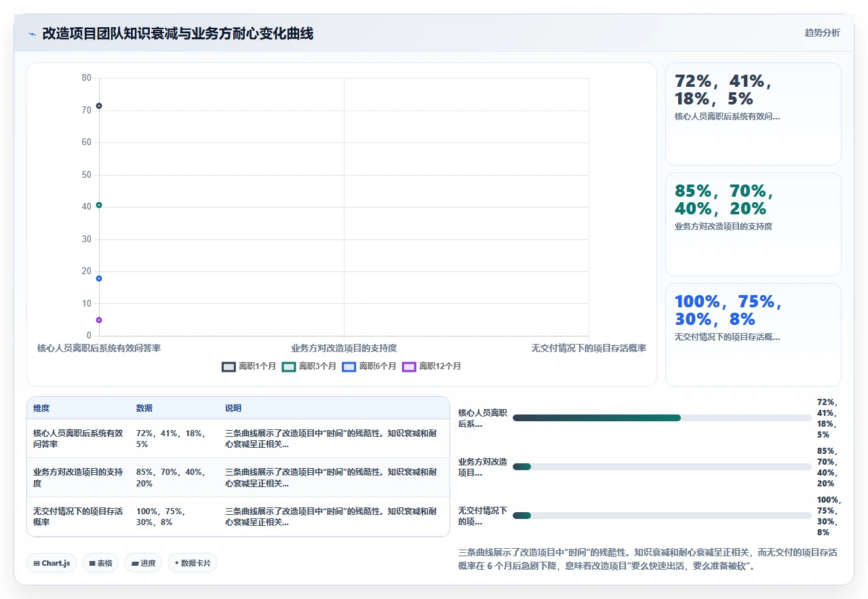This screenshot has height=599, width=868.
Task: Click the dark data point at 72
Action: coord(99,106)
